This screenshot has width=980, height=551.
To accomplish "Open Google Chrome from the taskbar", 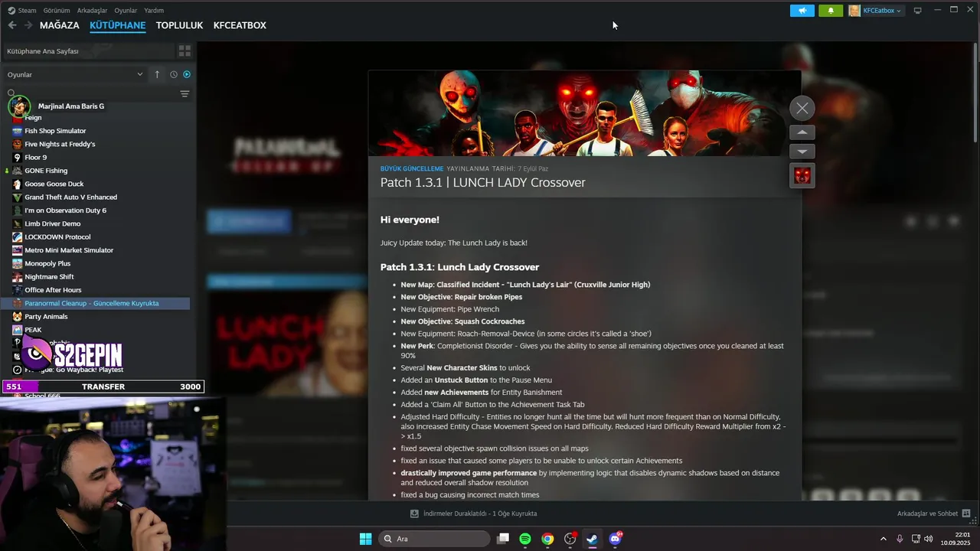I will 547,539.
